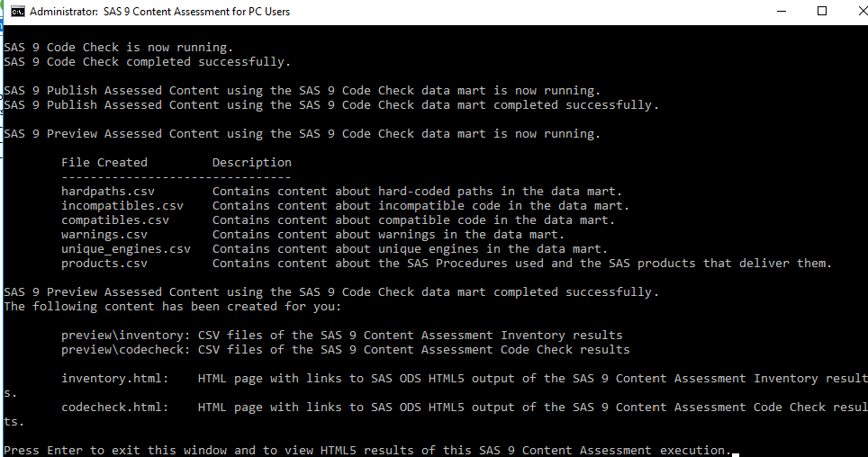Click the "File Created" column header
Image resolution: width=868 pixels, height=457 pixels.
tap(104, 163)
